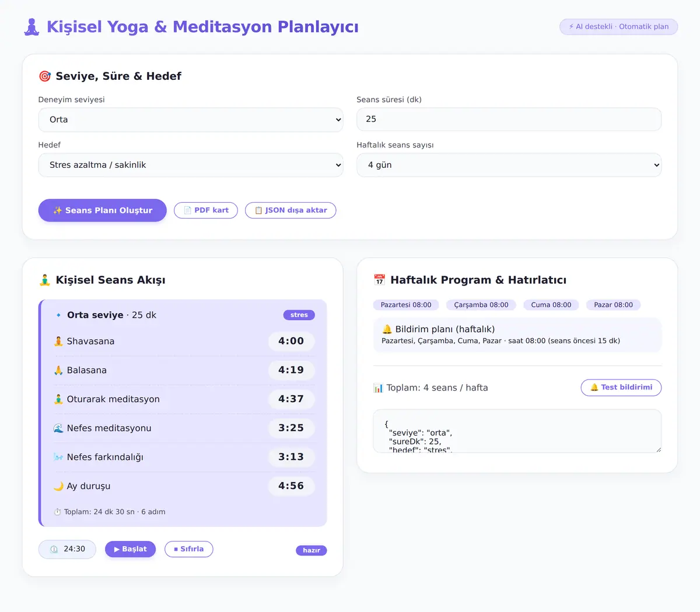
Task: Click the bar chart icon beside Toplam
Action: 378,388
